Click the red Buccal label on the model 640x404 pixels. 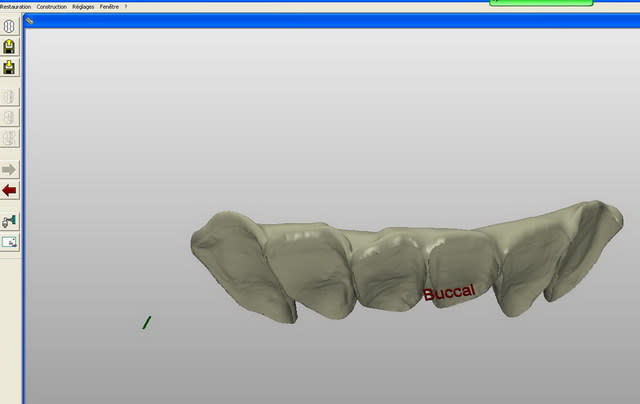448,293
